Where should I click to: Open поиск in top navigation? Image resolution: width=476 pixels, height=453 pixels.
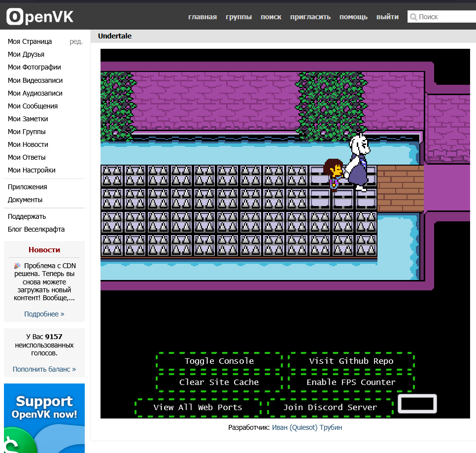coord(271,17)
